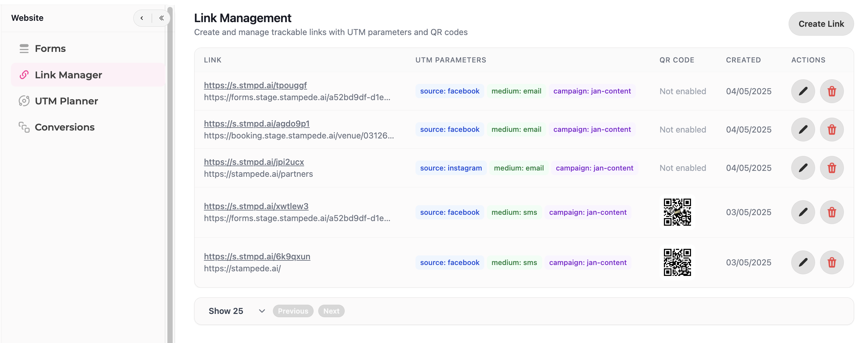Edit the 6k9qxun link with pencil icon

pos(803,263)
